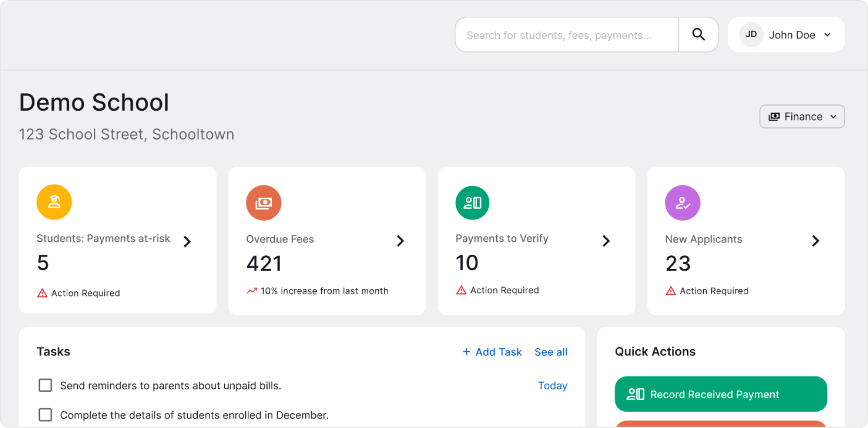Click the orange money icon on Overdue Fees card
This screenshot has height=428, width=868.
[263, 203]
